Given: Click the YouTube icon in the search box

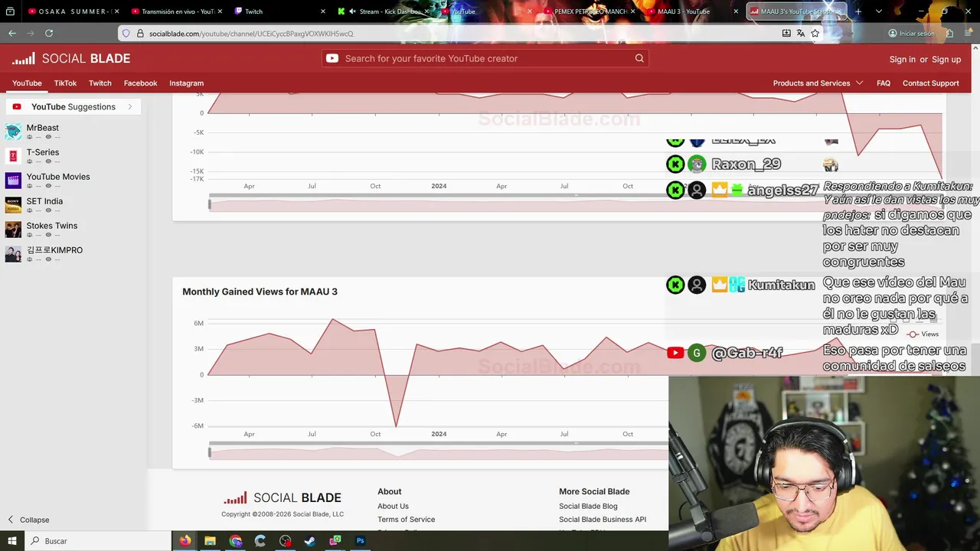Looking at the screenshot, I should coord(332,58).
